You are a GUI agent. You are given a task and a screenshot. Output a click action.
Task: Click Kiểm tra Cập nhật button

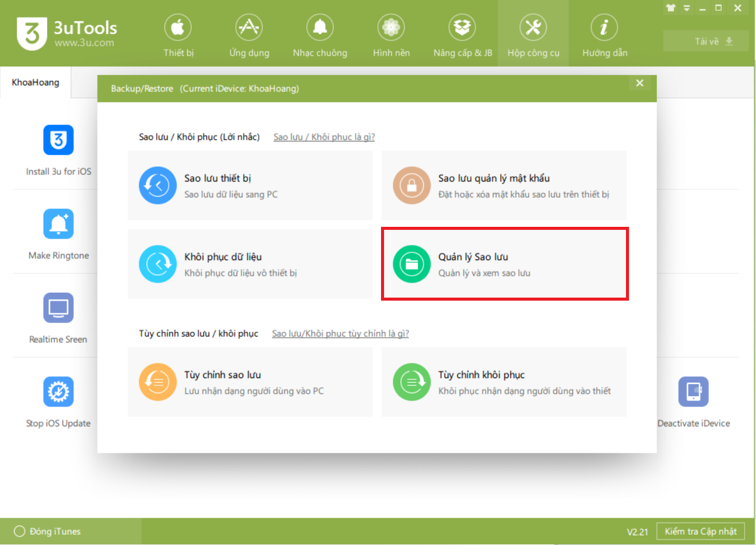(x=700, y=532)
